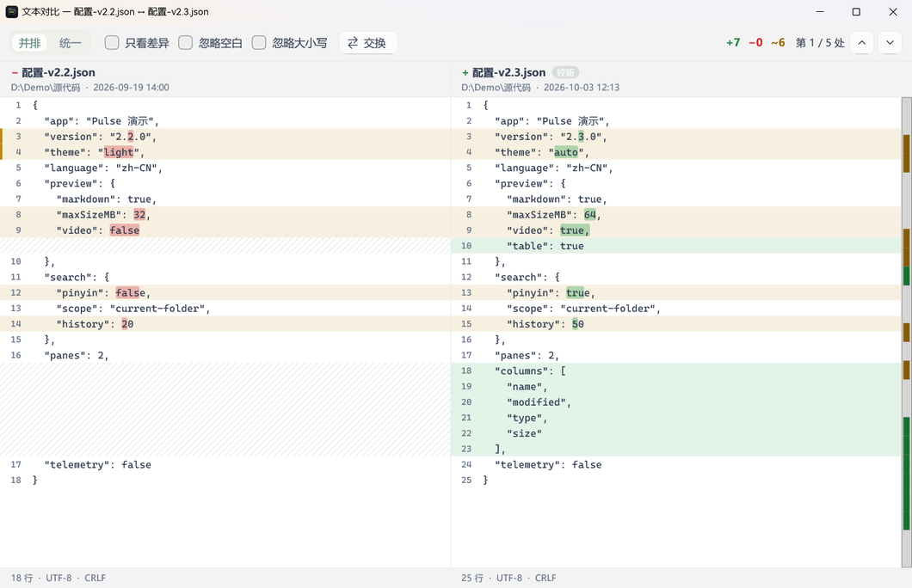The width and height of the screenshot is (912, 588).
Task: Click the 较新 badge
Action: tap(565, 72)
